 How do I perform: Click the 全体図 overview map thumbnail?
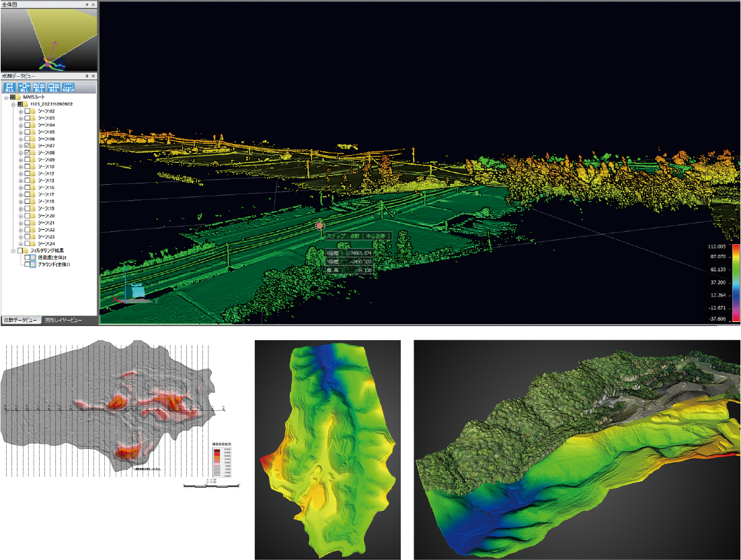[49, 40]
